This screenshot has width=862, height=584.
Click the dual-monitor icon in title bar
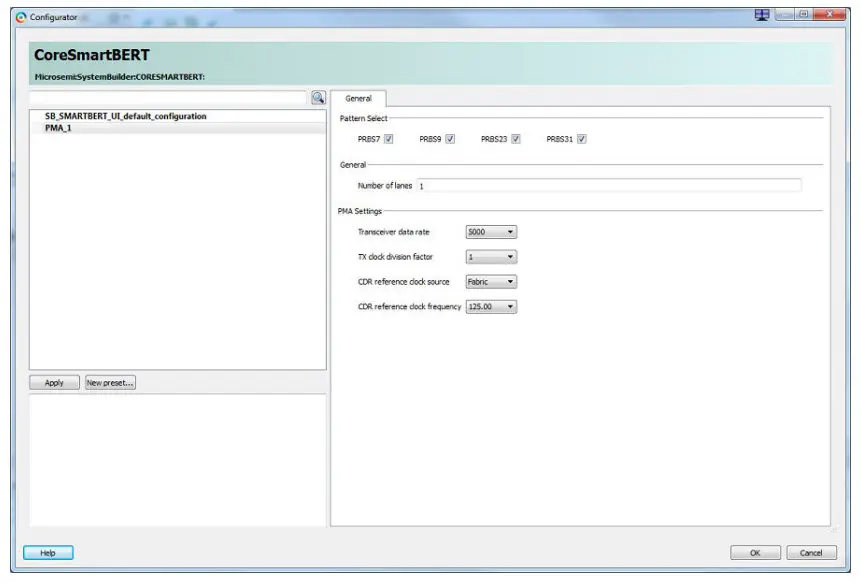pos(762,15)
